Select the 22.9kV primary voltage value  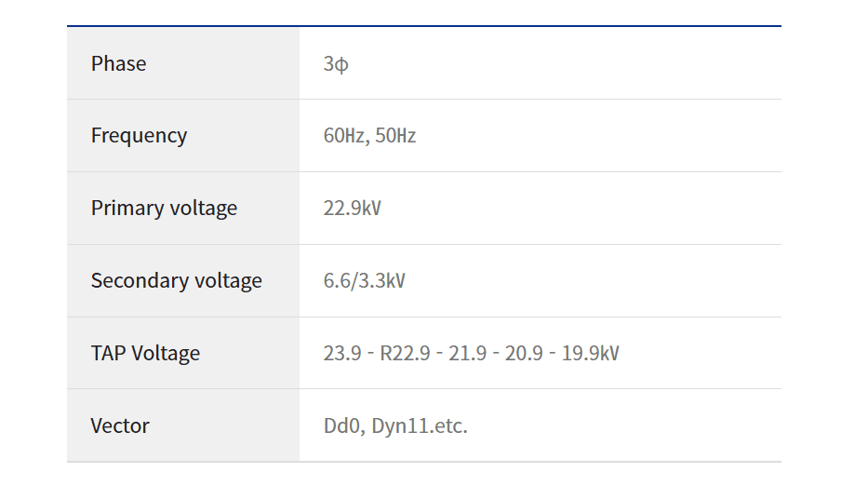click(x=352, y=209)
